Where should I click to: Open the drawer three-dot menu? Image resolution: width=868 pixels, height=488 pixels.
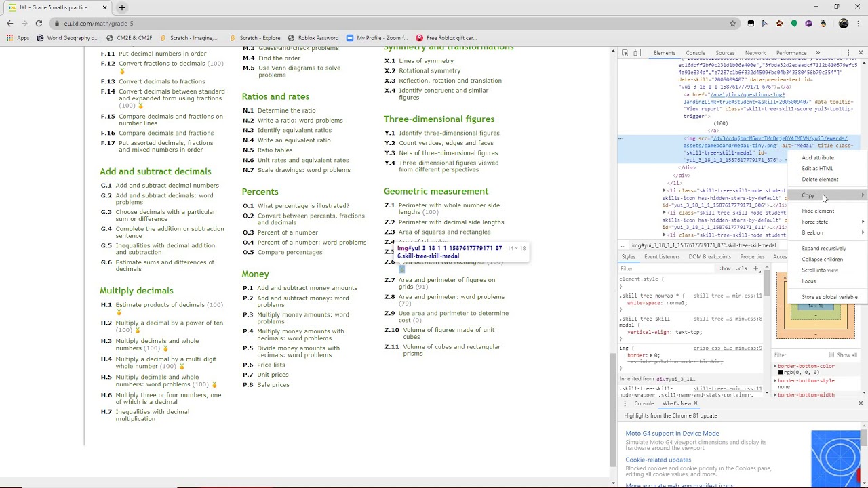pyautogui.click(x=625, y=404)
